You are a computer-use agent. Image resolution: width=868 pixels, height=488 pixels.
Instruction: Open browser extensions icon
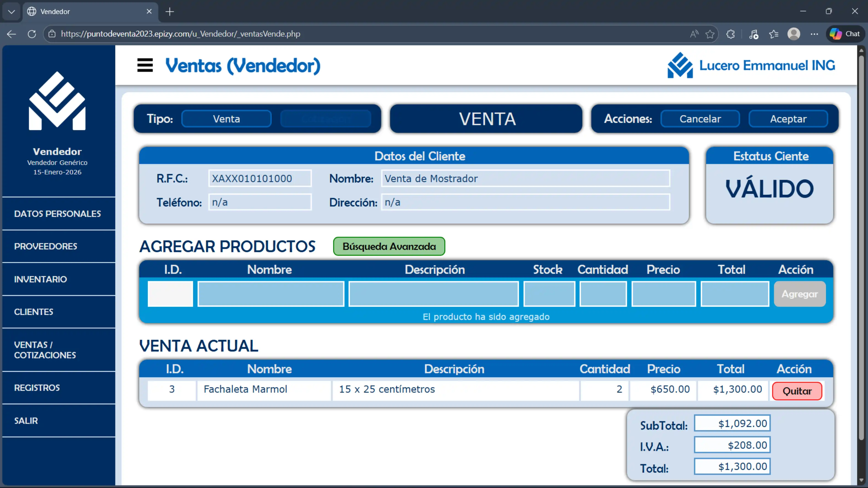pos(731,34)
